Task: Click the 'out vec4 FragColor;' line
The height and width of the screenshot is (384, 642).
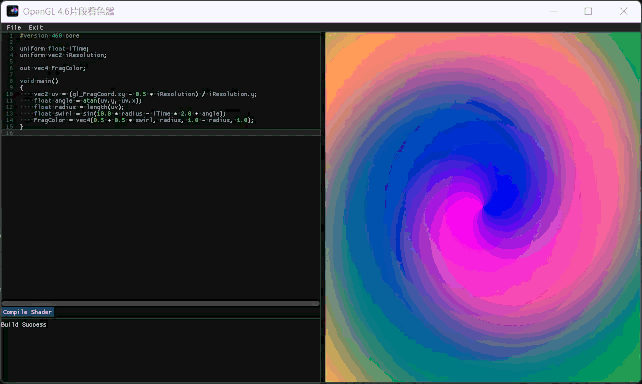Action: 53,68
